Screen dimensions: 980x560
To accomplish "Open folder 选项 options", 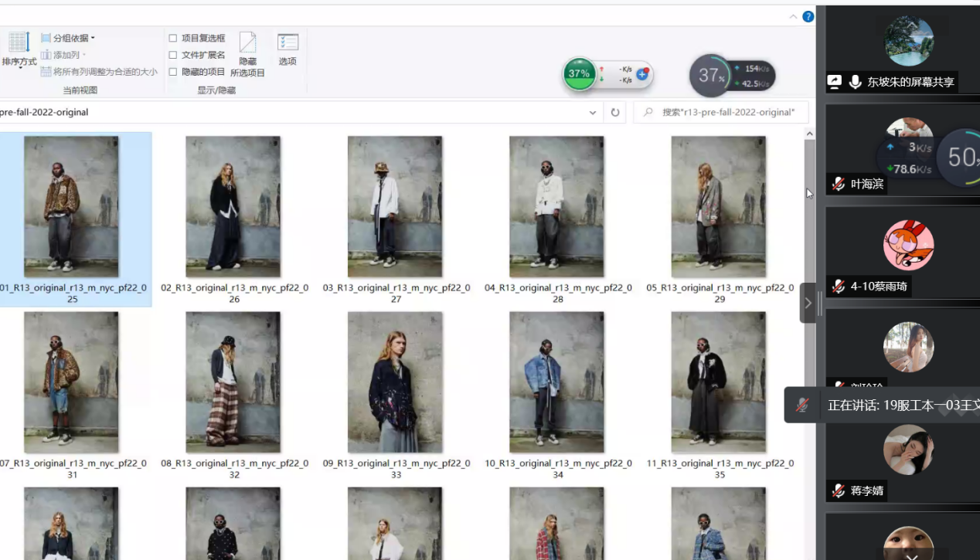I will tap(288, 49).
